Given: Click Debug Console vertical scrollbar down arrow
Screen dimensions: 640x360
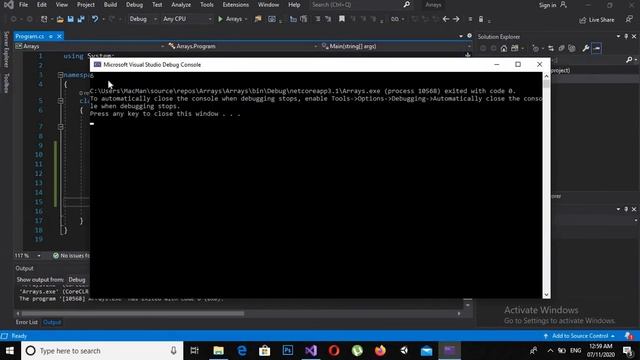Looking at the screenshot, I should click(546, 295).
